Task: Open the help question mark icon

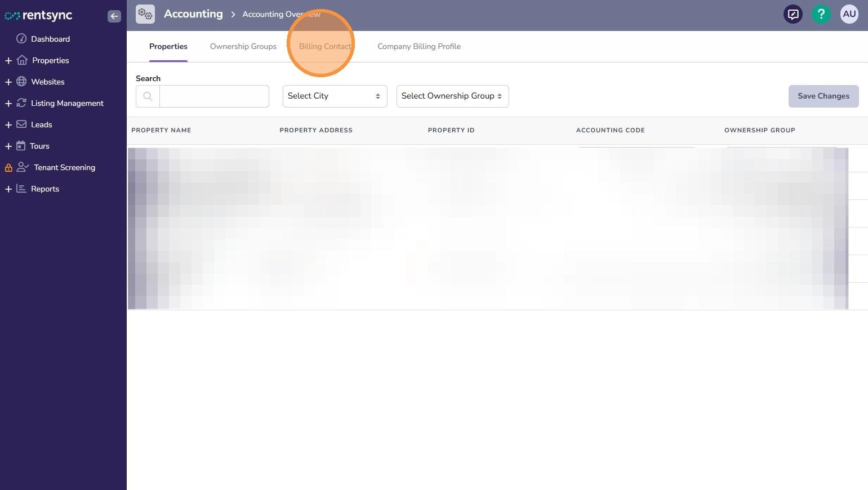Action: tap(821, 14)
